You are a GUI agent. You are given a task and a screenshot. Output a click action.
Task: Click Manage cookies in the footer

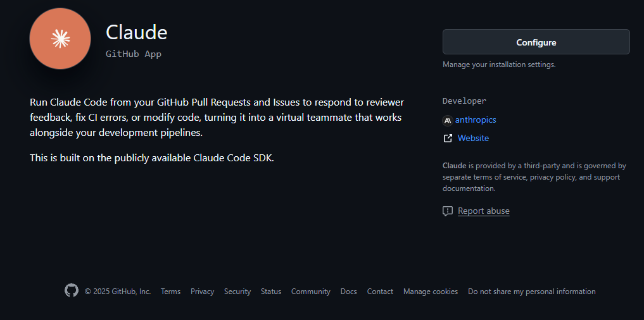pyautogui.click(x=431, y=292)
